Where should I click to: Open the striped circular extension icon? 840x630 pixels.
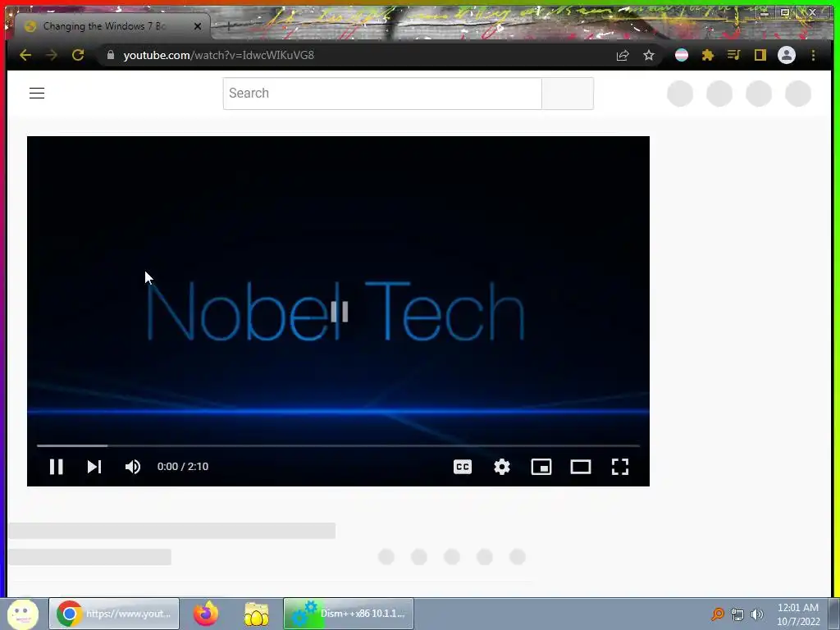pos(682,55)
